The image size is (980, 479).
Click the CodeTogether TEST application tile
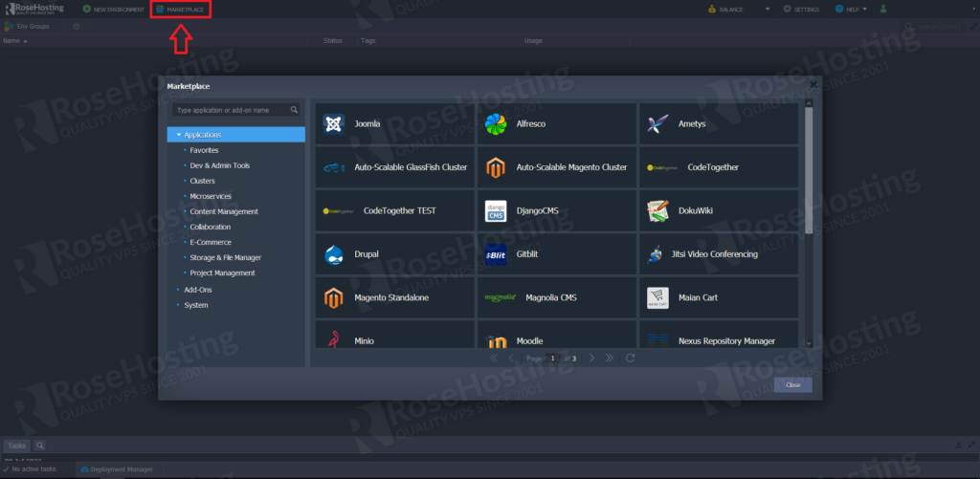[395, 211]
